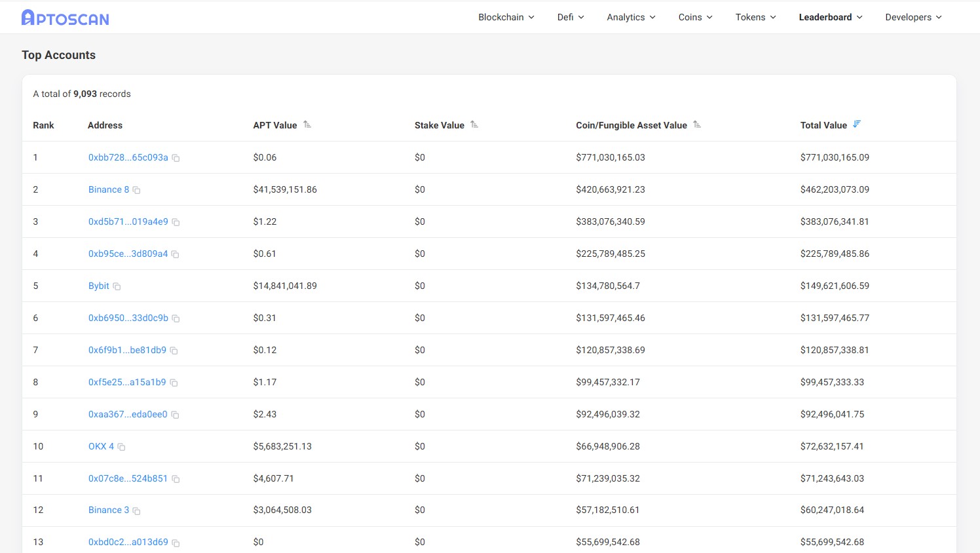Expand the Analytics menu
Viewport: 980px width, 553px height.
[631, 17]
